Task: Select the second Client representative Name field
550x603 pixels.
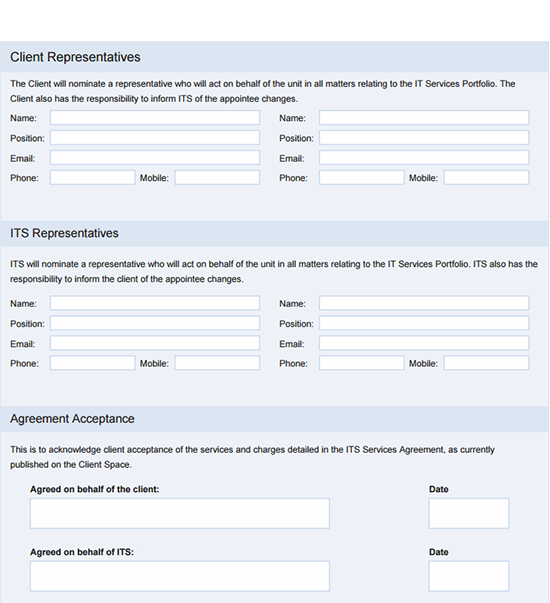Action: 424,118
